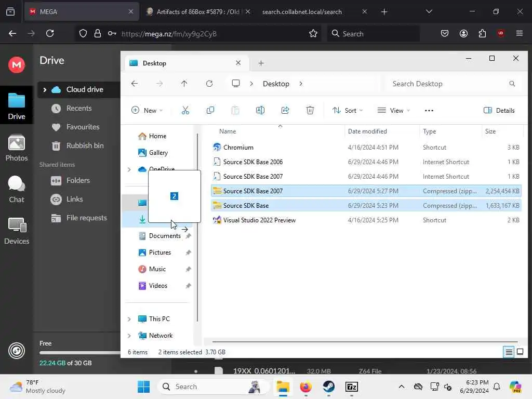Open Firefox account icon

point(463,33)
